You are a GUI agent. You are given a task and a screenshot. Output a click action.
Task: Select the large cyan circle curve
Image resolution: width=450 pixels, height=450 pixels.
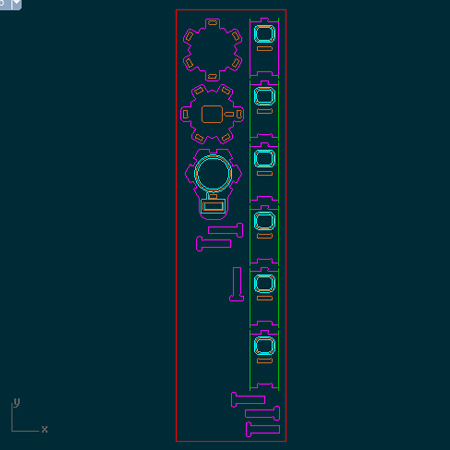(x=213, y=174)
